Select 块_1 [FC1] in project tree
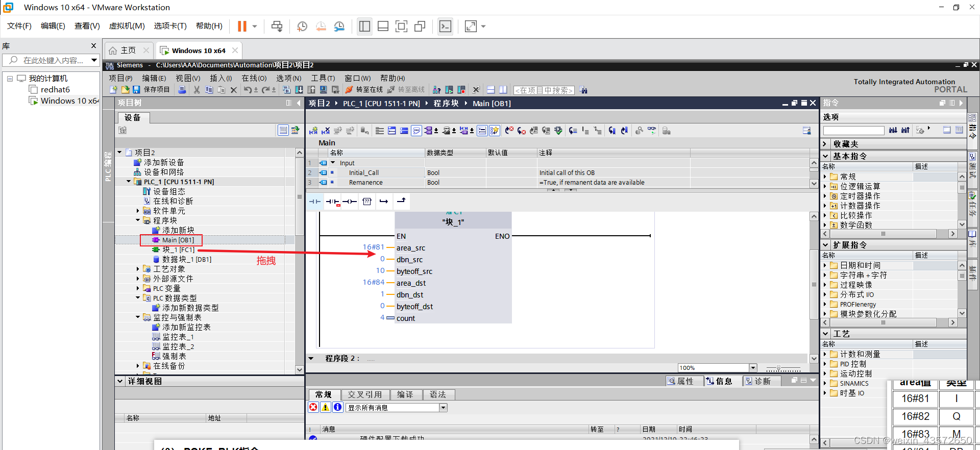This screenshot has width=980, height=450. click(x=179, y=249)
